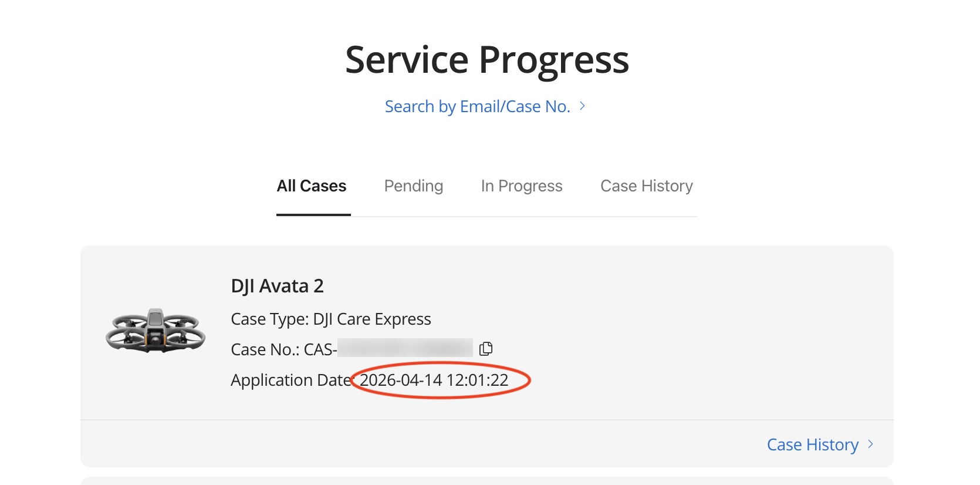This screenshot has width=980, height=485.
Task: Click the Case Type DJI Care Express text
Action: 331,319
